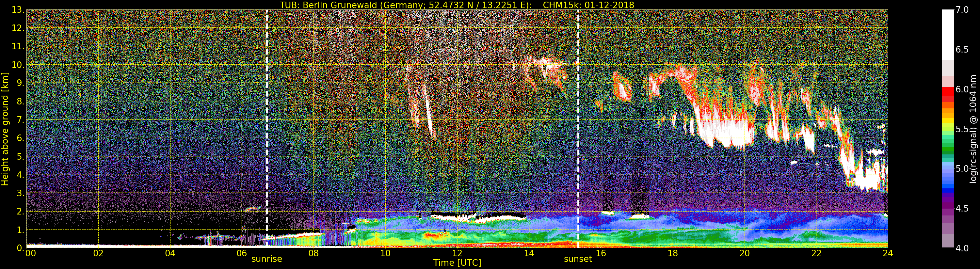Click colorbar tick value '6.0'
980x269 pixels.
point(962,89)
